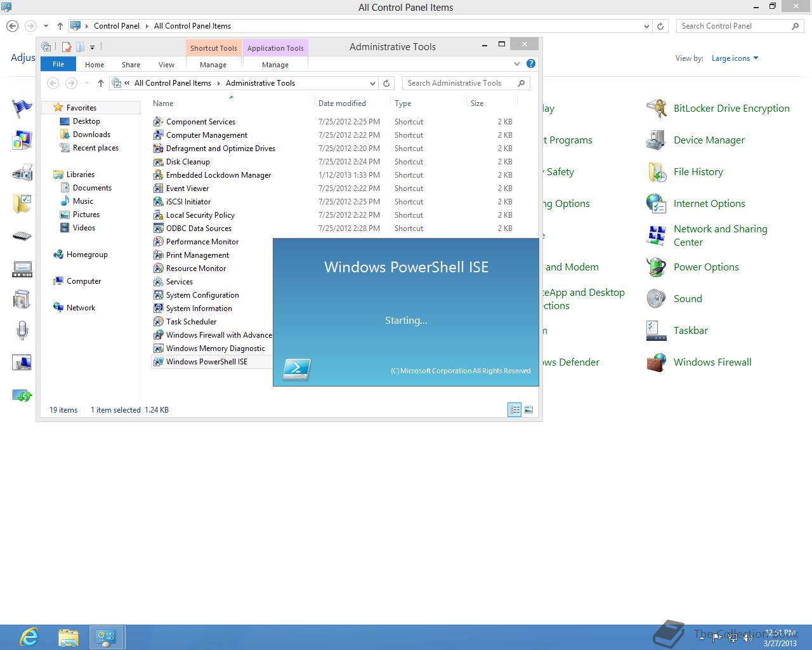Refresh the Administrative Tools folder
812x650 pixels.
tap(386, 83)
